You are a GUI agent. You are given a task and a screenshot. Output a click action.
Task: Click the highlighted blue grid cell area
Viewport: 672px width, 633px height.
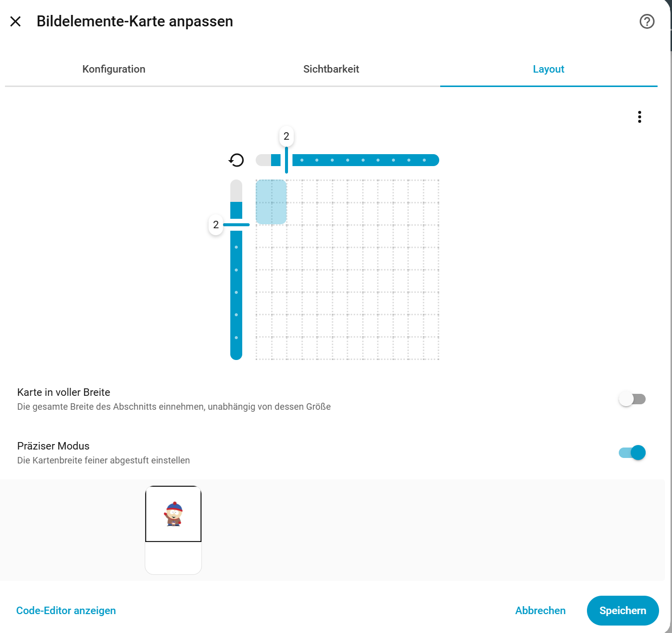(271, 202)
